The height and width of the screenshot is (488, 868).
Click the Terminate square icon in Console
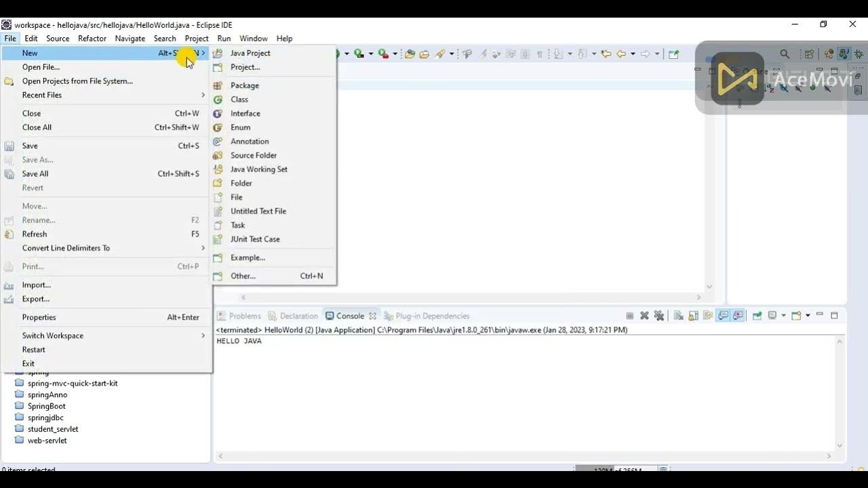coord(630,316)
